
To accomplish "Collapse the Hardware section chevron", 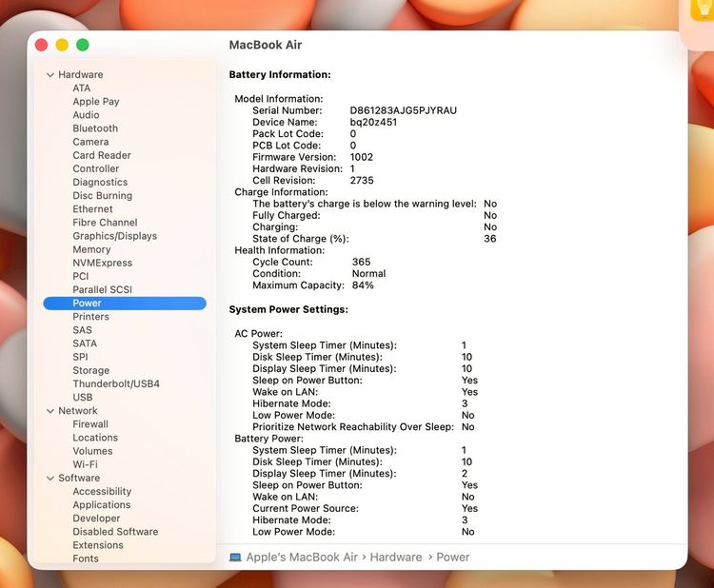I will point(50,74).
